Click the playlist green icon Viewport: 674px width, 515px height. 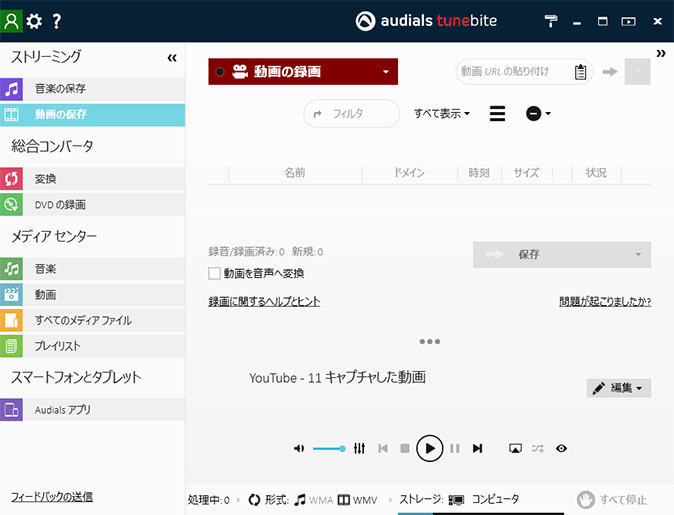point(12,346)
